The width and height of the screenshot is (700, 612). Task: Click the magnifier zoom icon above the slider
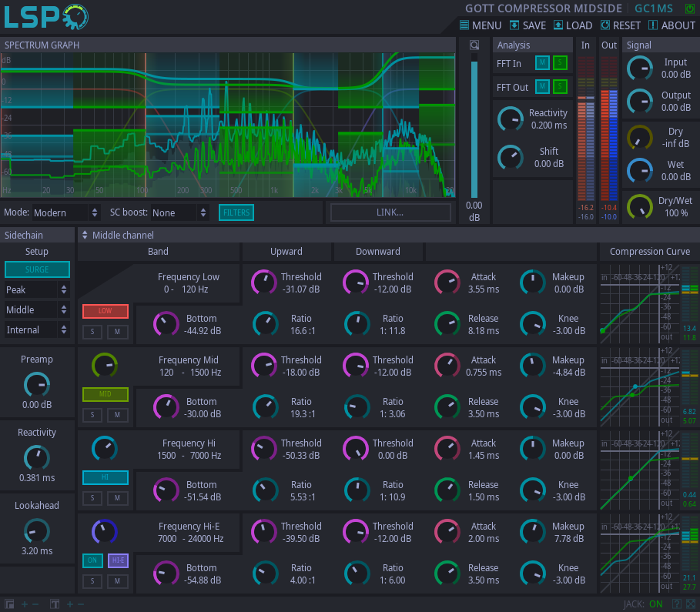pyautogui.click(x=474, y=45)
